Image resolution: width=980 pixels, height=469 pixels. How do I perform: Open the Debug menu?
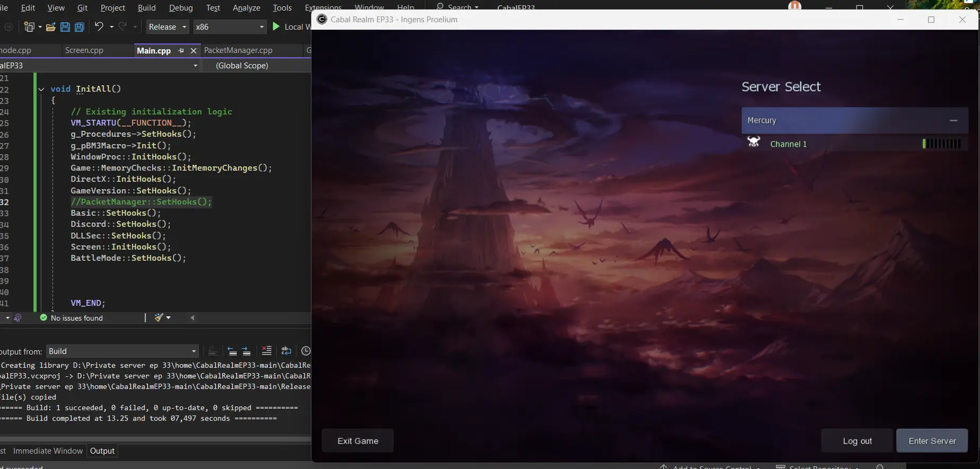(181, 8)
